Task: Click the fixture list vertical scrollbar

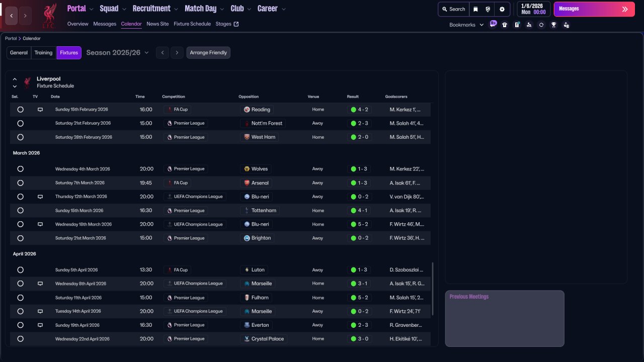Action: pos(432,289)
